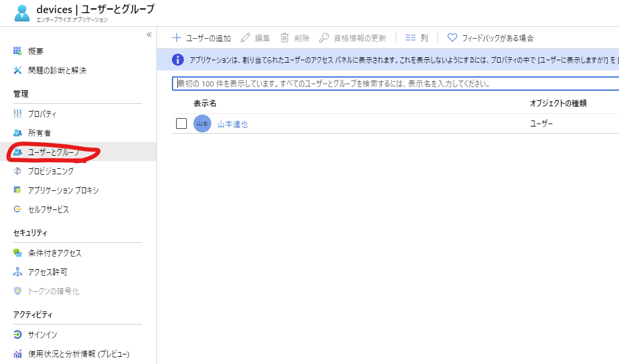Focus the user and group search box
Image resolution: width=619 pixels, height=364 pixels.
click(396, 84)
